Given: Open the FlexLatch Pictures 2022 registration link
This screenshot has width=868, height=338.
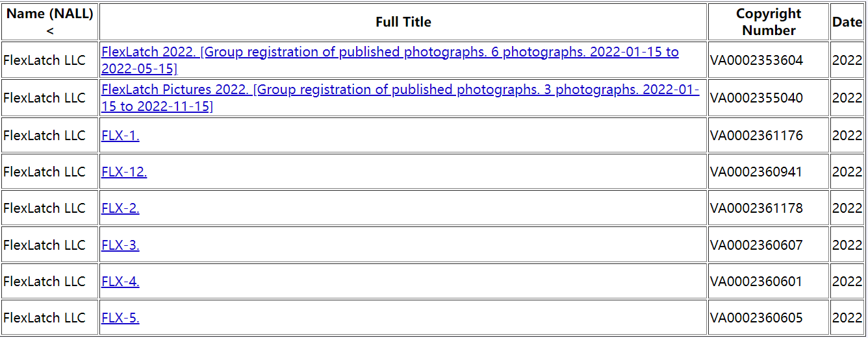Looking at the screenshot, I should tap(400, 98).
